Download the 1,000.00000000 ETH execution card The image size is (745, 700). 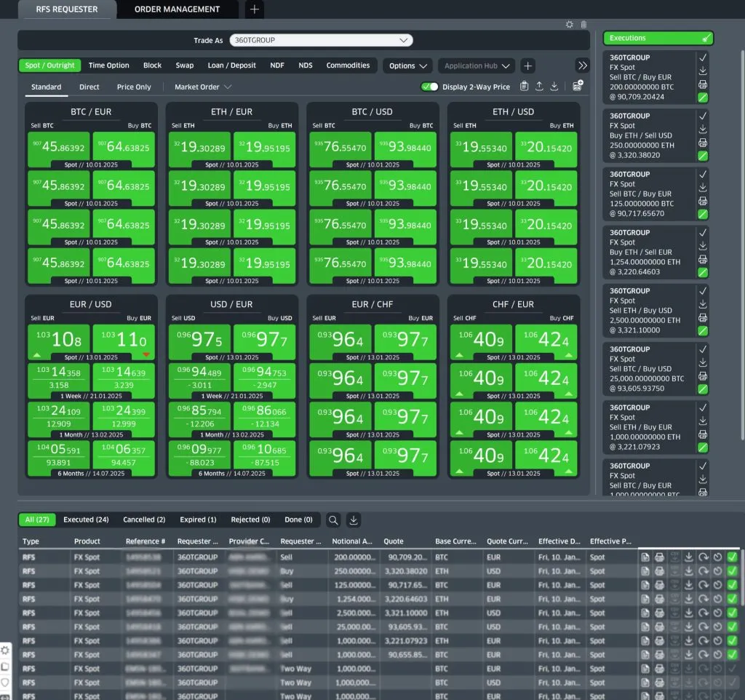click(703, 421)
